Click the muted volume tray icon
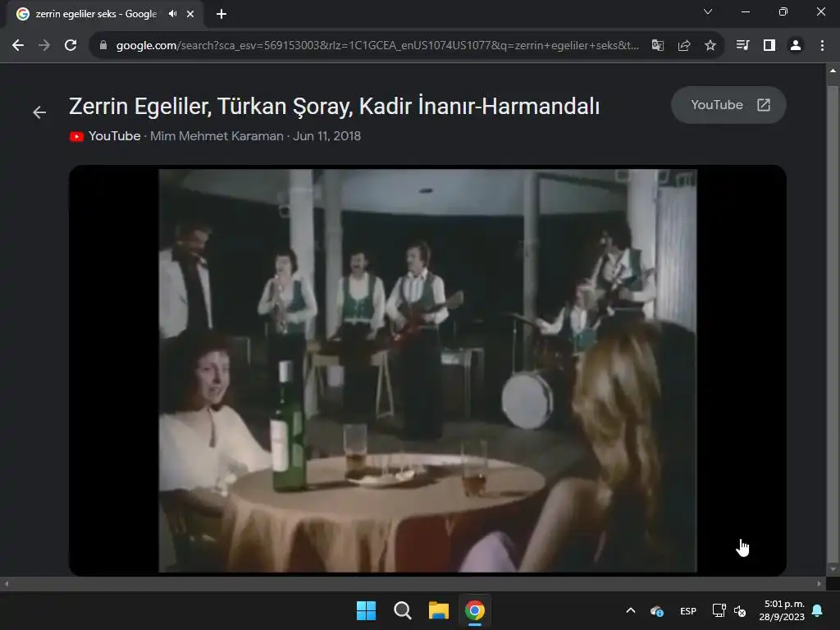This screenshot has height=630, width=840. pyautogui.click(x=740, y=610)
